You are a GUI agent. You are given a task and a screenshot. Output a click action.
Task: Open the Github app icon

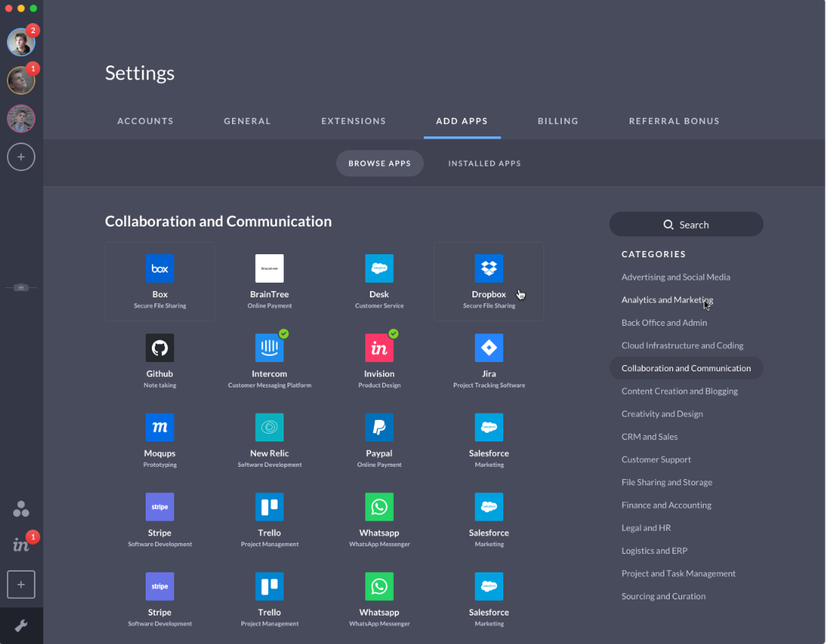pos(160,348)
